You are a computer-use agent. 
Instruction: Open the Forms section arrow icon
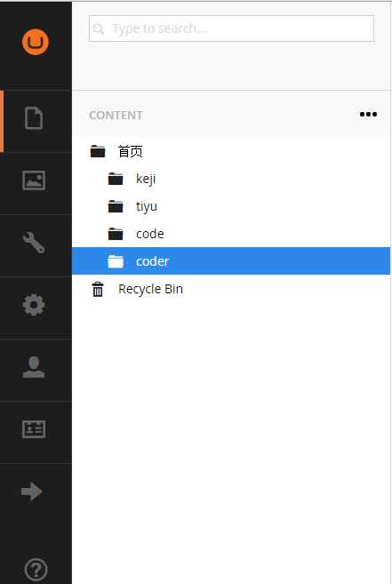(32, 492)
